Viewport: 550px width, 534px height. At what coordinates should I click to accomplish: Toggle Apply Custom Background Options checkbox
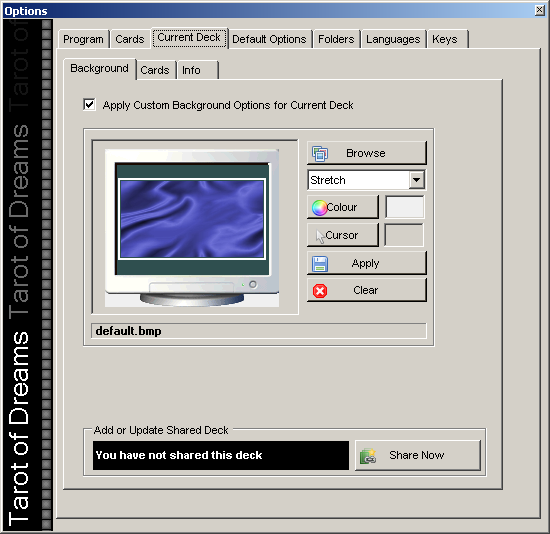tap(89, 105)
